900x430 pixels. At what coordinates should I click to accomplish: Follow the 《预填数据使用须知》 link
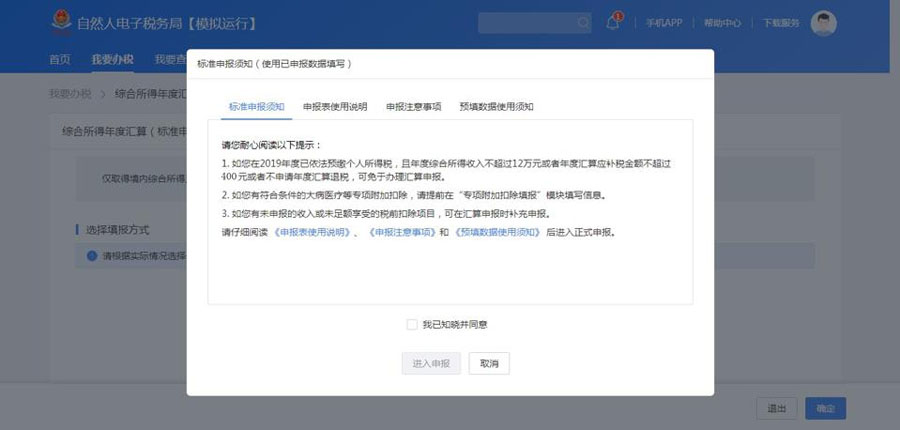click(x=497, y=232)
